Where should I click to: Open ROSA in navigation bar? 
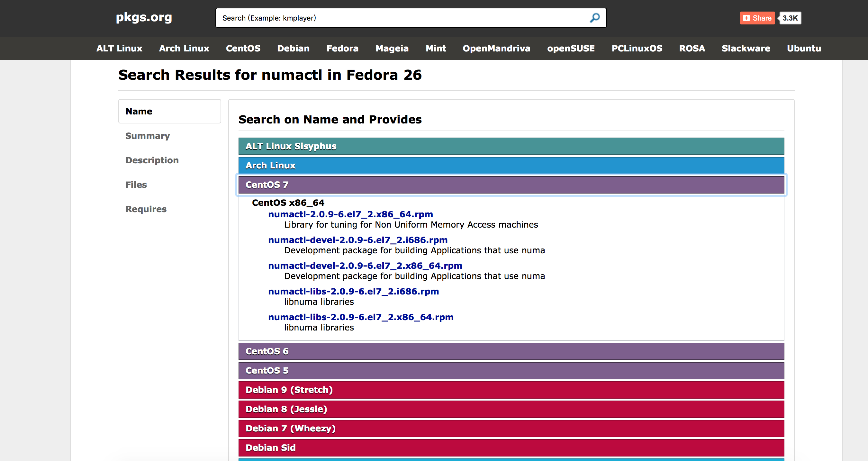point(692,48)
